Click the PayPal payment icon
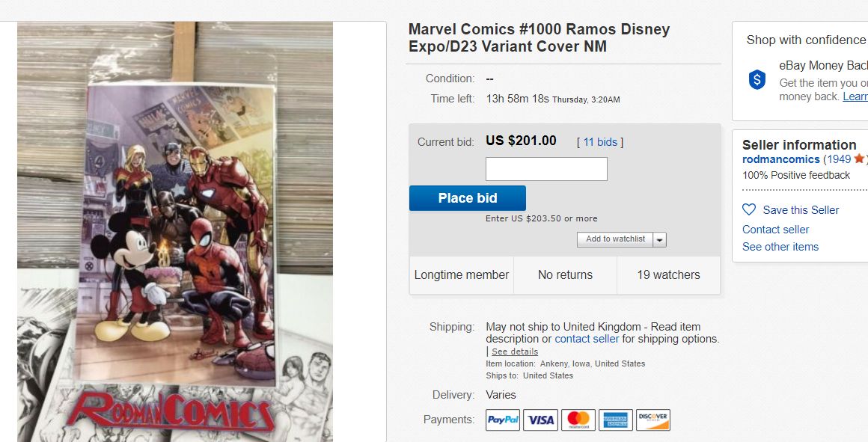Screen dimensions: 868x442 pyautogui.click(x=503, y=420)
